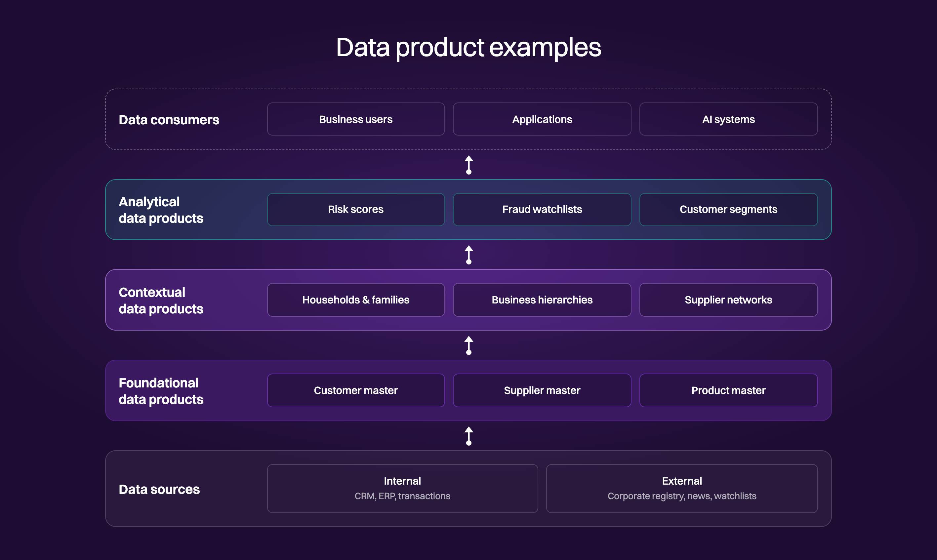Select the Business hierarchies box
The width and height of the screenshot is (937, 560).
542,300
